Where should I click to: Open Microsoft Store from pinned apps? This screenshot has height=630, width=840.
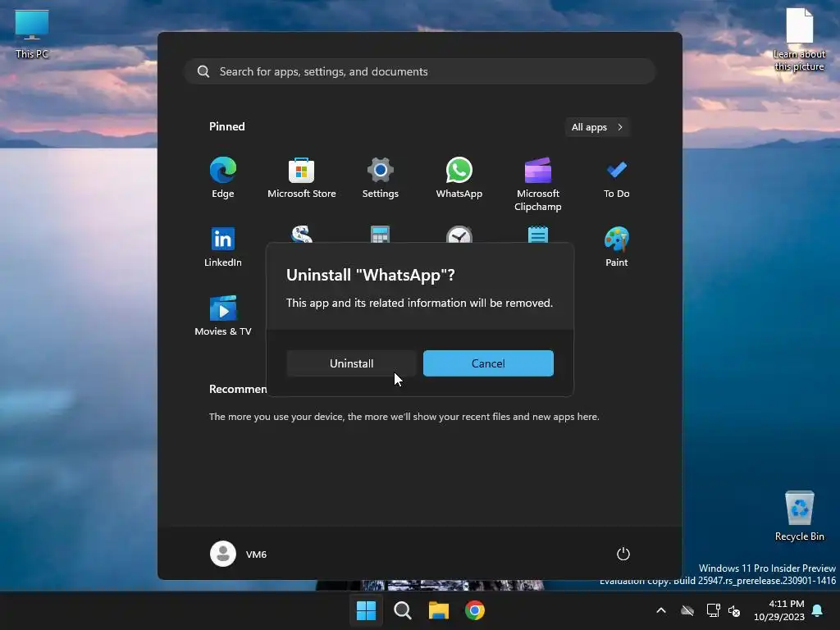pos(302,178)
